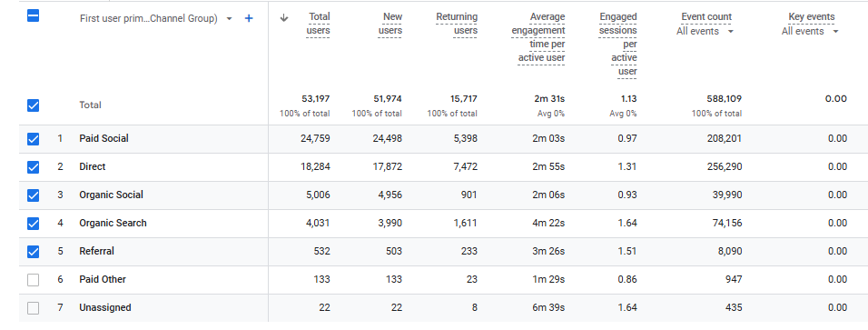This screenshot has height=330, width=868.
Task: Open the Event count All events dropdown
Action: [x=705, y=31]
